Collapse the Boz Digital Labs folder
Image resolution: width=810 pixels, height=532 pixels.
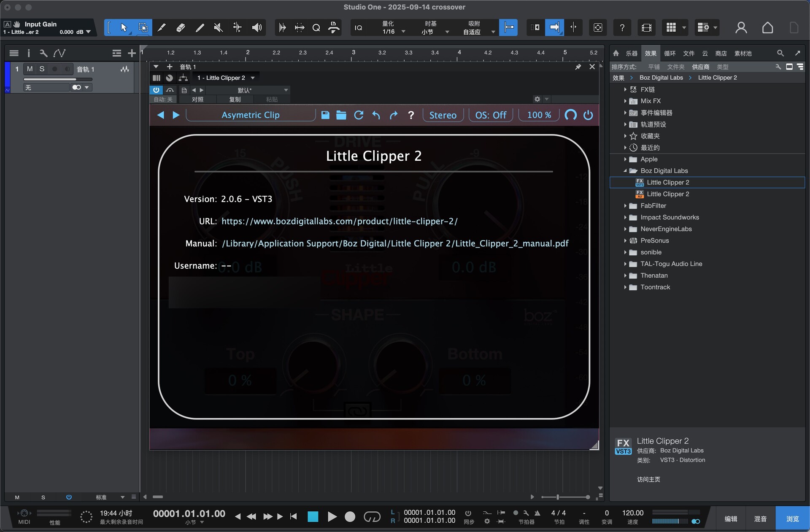coord(625,171)
